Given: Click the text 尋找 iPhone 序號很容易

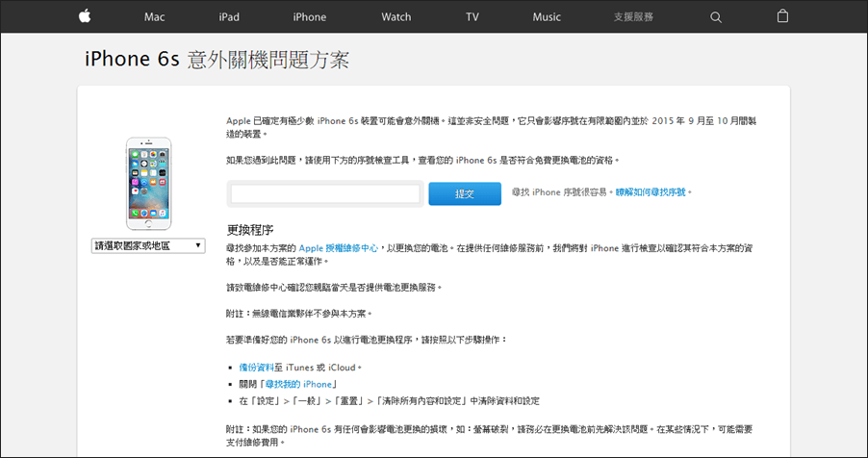Looking at the screenshot, I should coord(562,192).
